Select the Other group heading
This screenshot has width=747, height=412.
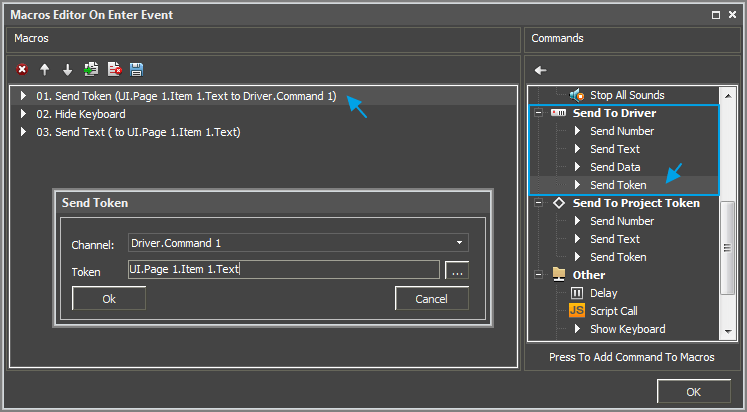tap(589, 275)
